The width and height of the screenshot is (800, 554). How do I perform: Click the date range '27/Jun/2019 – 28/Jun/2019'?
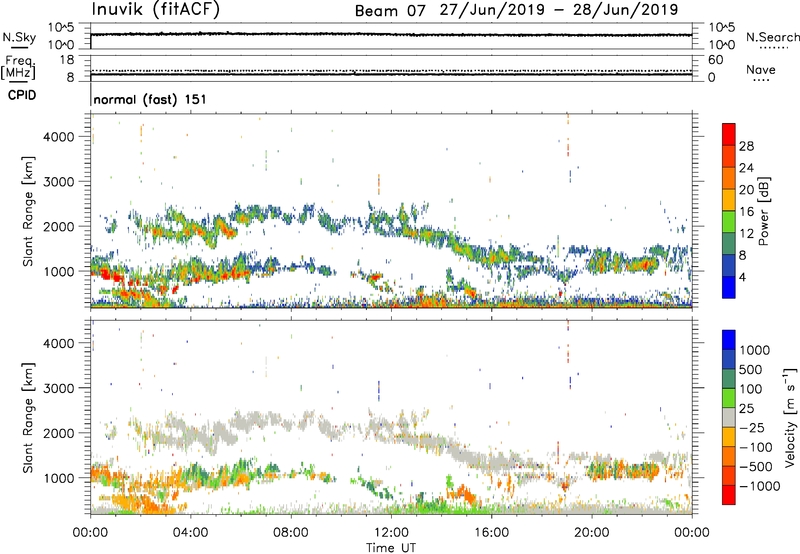tap(559, 10)
